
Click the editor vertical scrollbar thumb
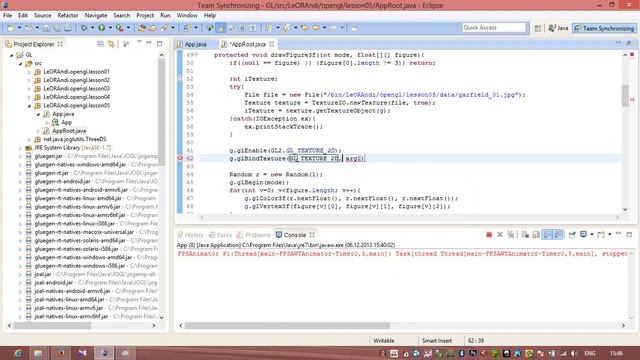tap(625, 96)
